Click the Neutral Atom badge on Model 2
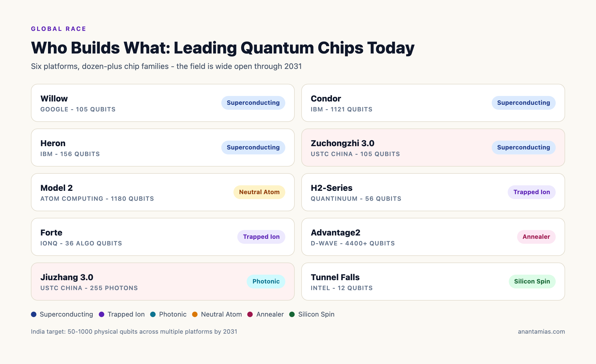This screenshot has width=596, height=364. tap(259, 192)
